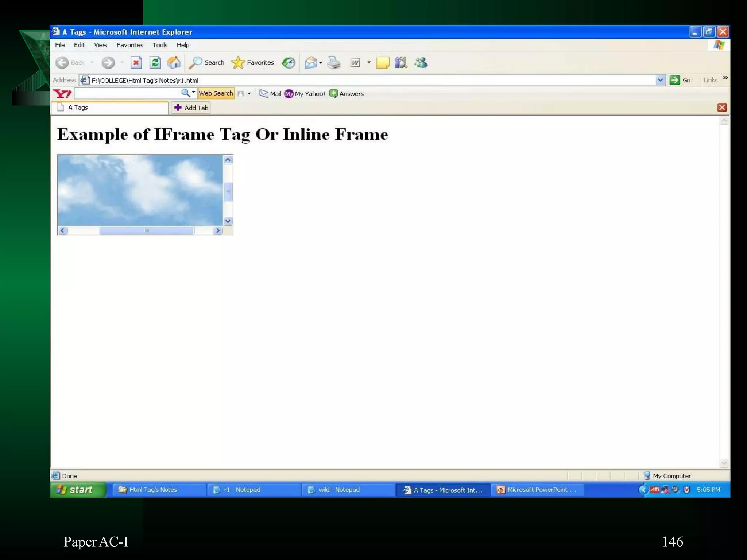Click the Yahoo! logo icon

click(x=62, y=94)
